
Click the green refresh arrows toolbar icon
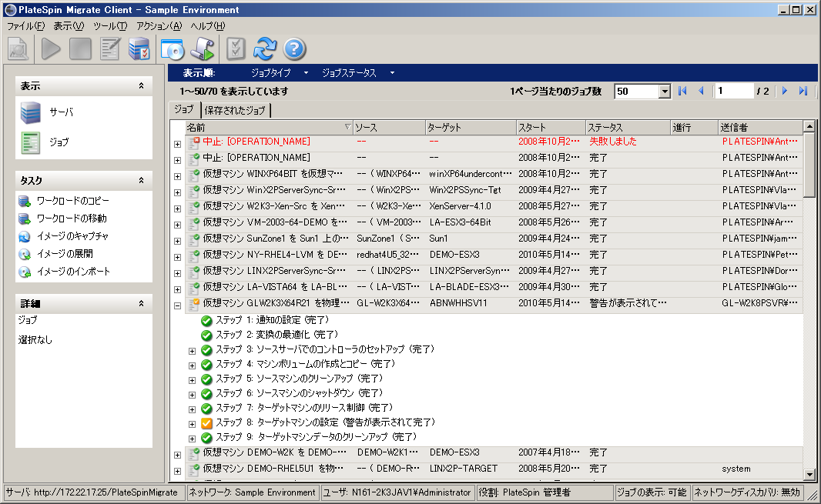(265, 49)
